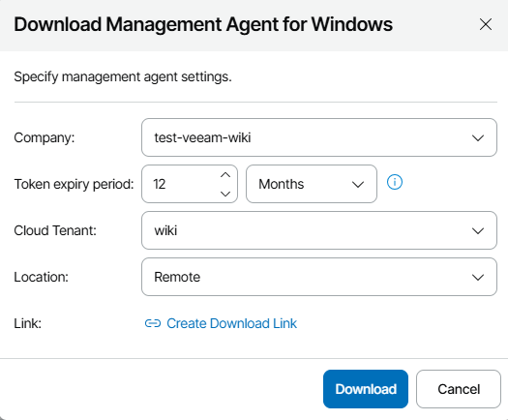This screenshot has height=420, width=508.
Task: Click the Create Download Link link
Action: click(x=231, y=323)
